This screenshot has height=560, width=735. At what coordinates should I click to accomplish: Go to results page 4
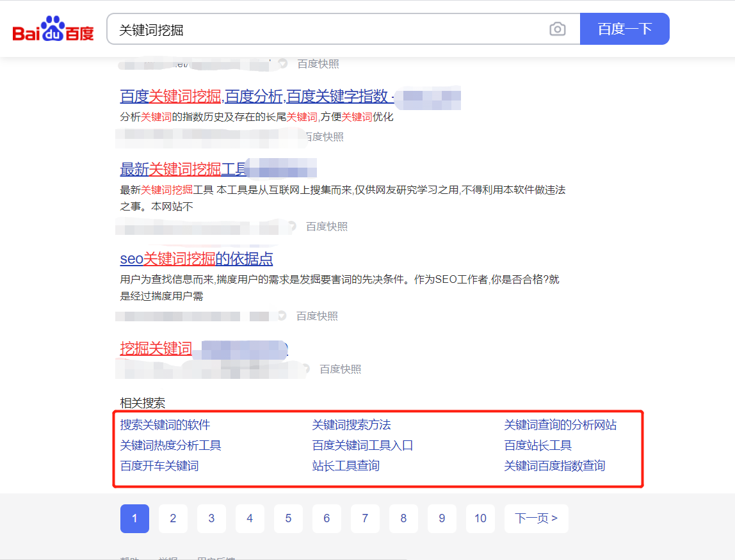(250, 519)
